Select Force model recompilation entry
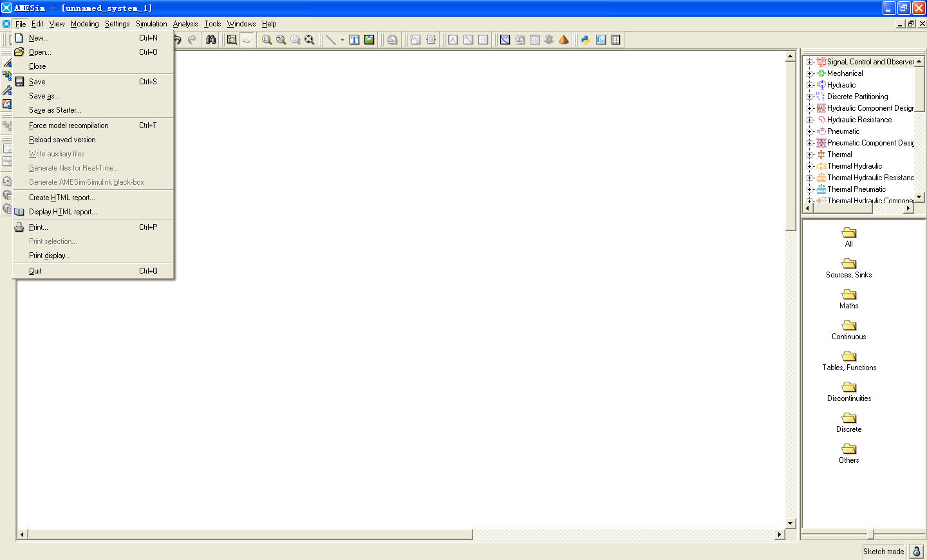Image resolution: width=927 pixels, height=560 pixels. coord(93,126)
